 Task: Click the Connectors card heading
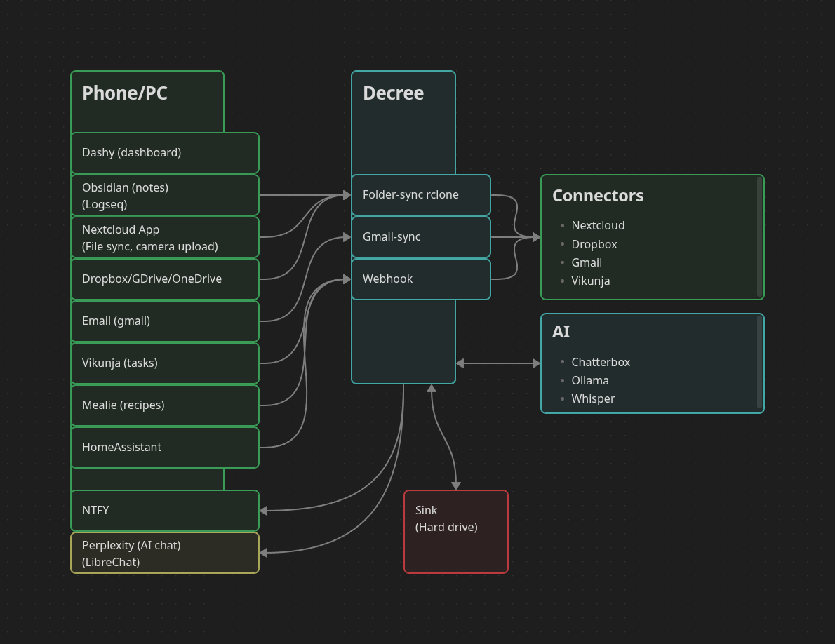coord(598,196)
